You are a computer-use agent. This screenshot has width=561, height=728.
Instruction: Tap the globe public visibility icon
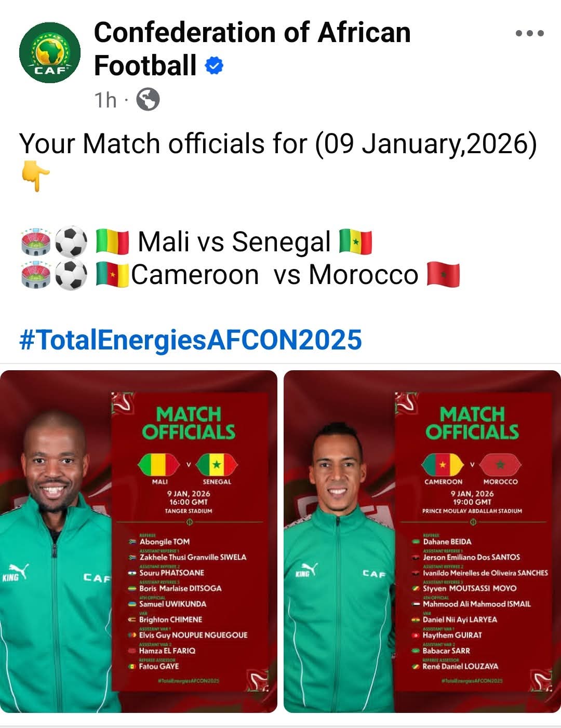point(148,99)
